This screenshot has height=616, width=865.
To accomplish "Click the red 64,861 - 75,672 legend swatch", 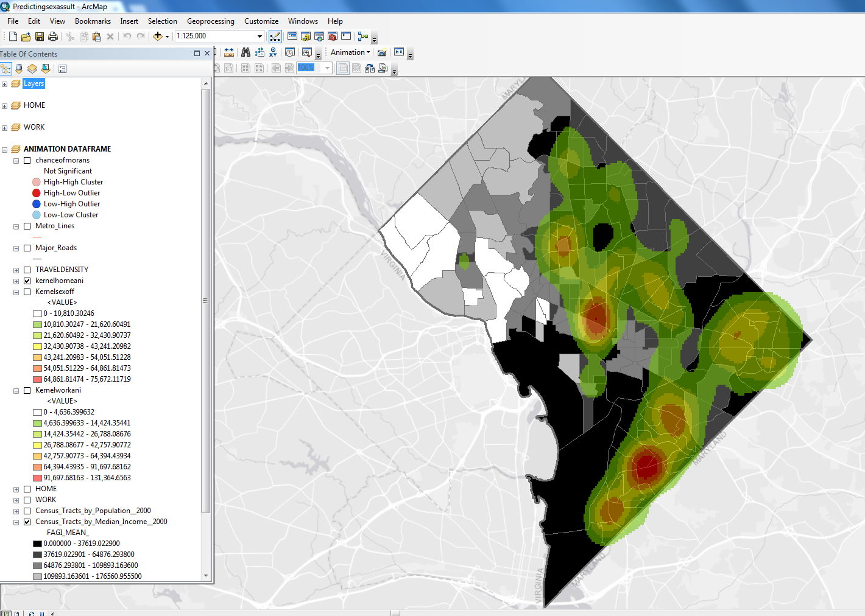I will [x=37, y=379].
